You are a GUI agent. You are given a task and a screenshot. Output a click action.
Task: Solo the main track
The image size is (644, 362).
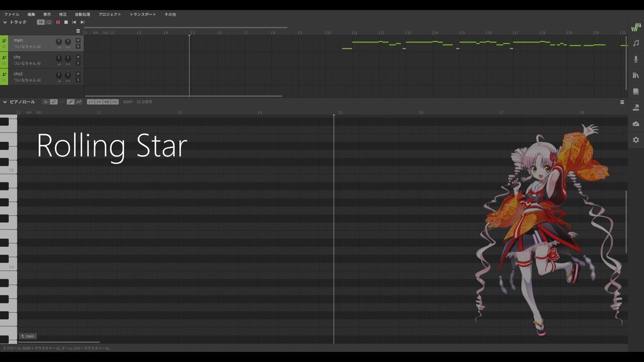[x=78, y=46]
